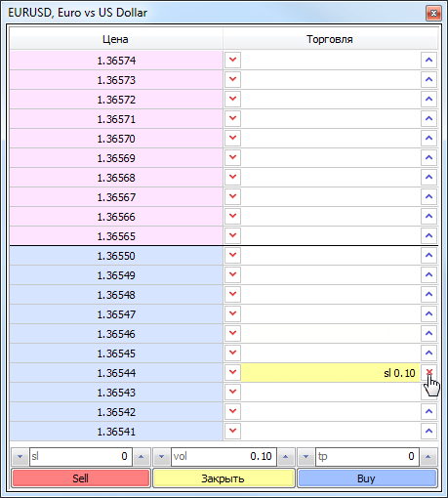Increase tp value with up stepper
This screenshot has width=448, height=498.
click(428, 457)
